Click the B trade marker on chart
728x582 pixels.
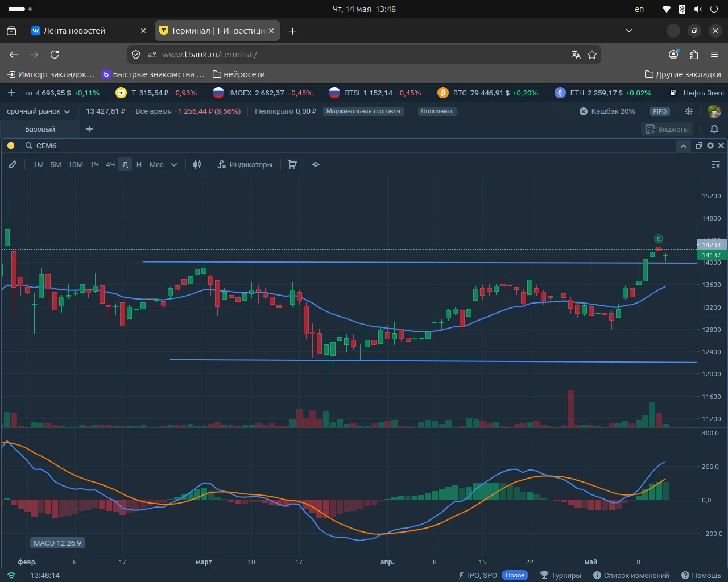pyautogui.click(x=659, y=239)
